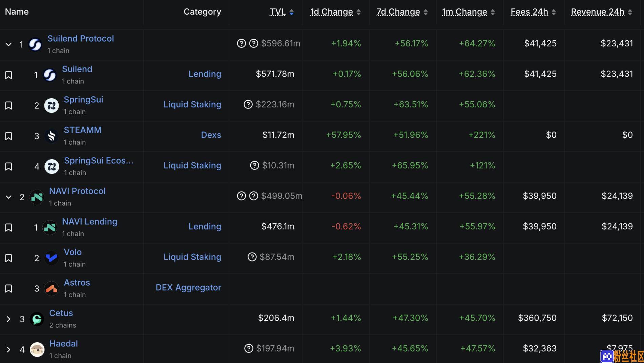644x363 pixels.
Task: Click second question-mark icon beside $499.05m TVL
Action: pyautogui.click(x=254, y=196)
